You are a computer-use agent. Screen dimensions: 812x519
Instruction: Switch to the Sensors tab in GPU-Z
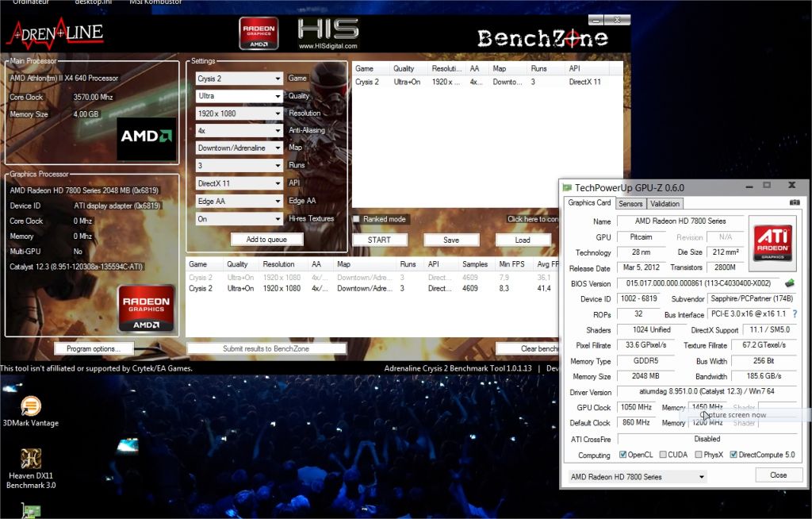pos(630,204)
